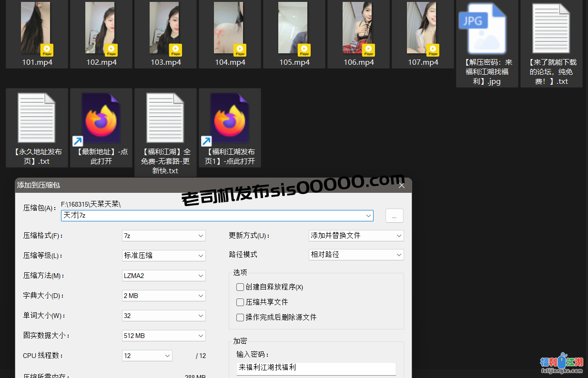Enable 操作完成后删除源文件 option
Image resolution: width=588 pixels, height=378 pixels.
click(240, 317)
